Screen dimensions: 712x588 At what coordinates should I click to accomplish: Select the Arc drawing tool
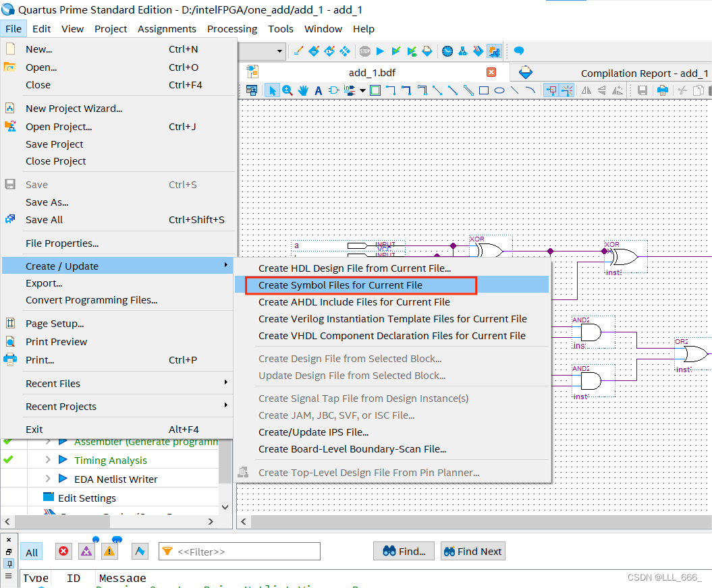(530, 90)
